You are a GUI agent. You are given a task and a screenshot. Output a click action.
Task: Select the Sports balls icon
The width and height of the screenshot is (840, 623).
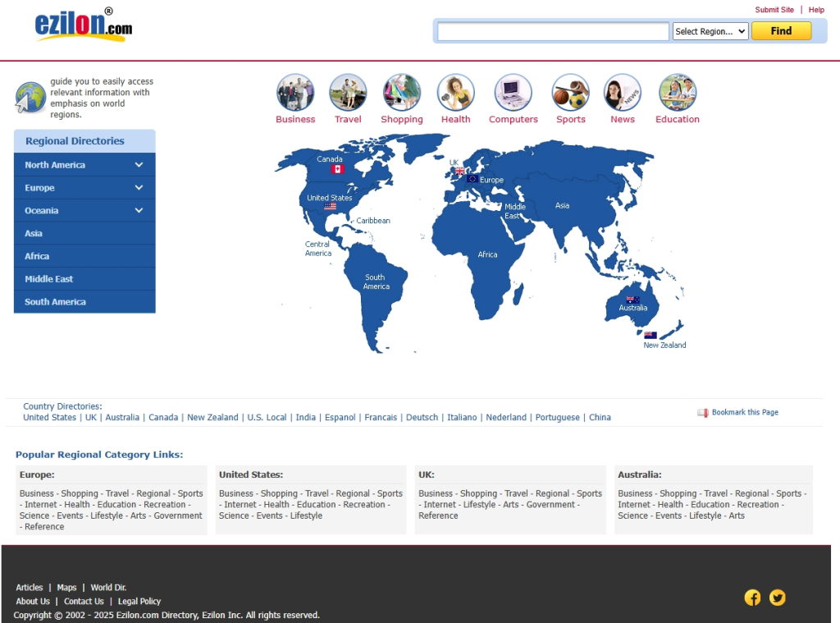tap(571, 93)
